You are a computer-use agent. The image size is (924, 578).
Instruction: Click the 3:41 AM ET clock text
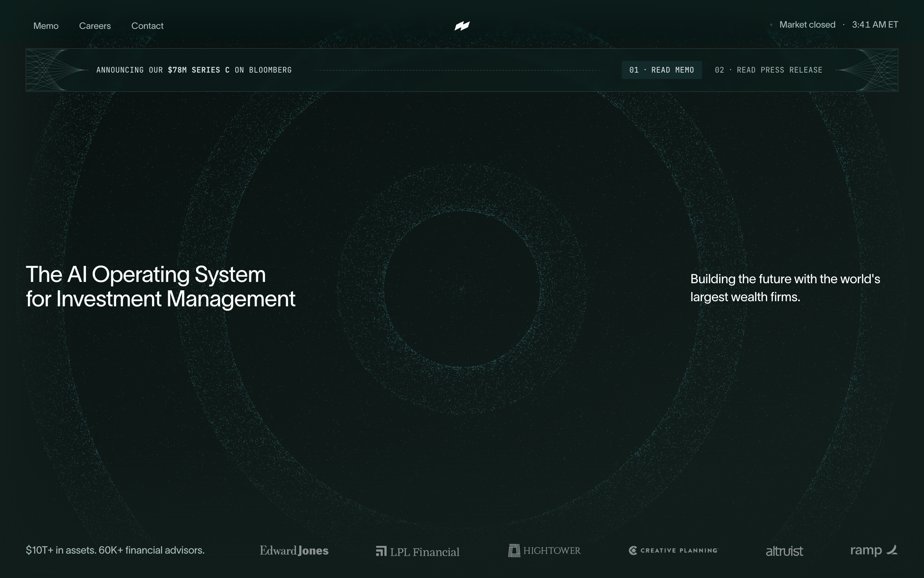click(x=875, y=24)
